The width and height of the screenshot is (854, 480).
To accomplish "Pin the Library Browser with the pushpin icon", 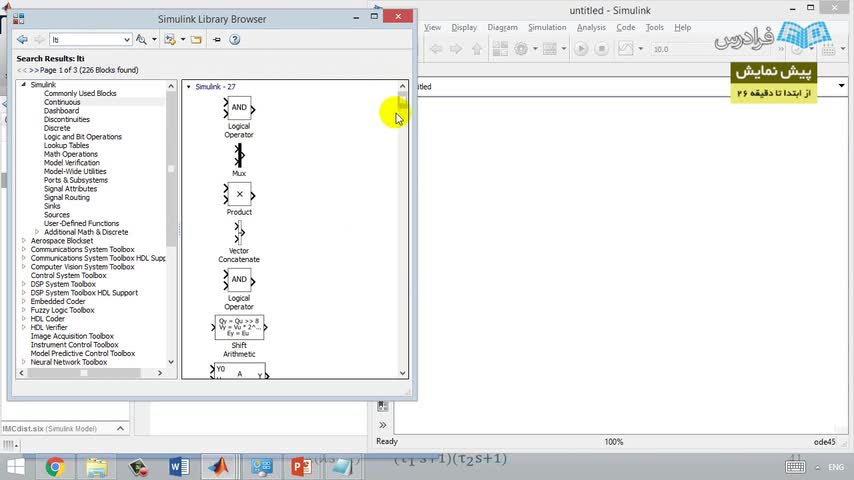I will 216,39.
